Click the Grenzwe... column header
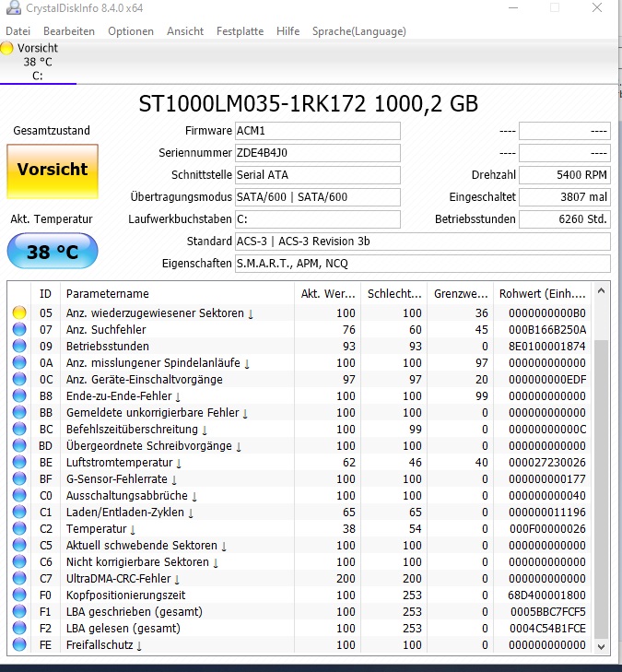Image resolution: width=622 pixels, height=672 pixels. point(461,293)
